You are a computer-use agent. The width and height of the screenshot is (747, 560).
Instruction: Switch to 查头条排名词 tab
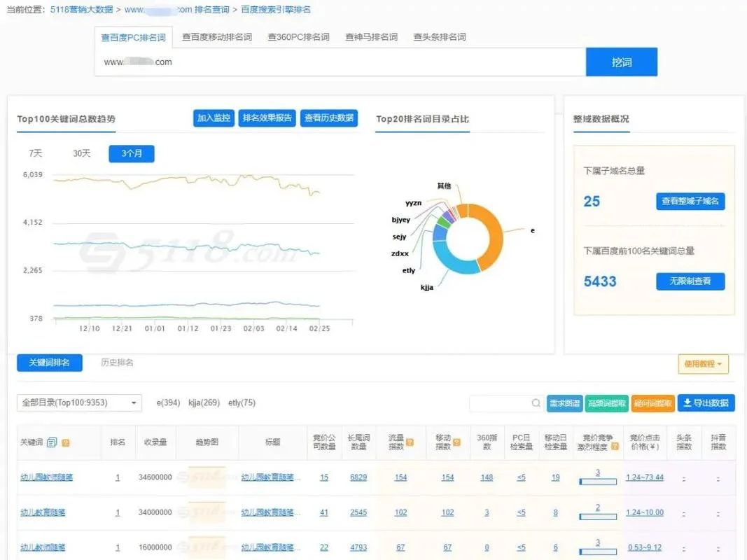[439, 36]
